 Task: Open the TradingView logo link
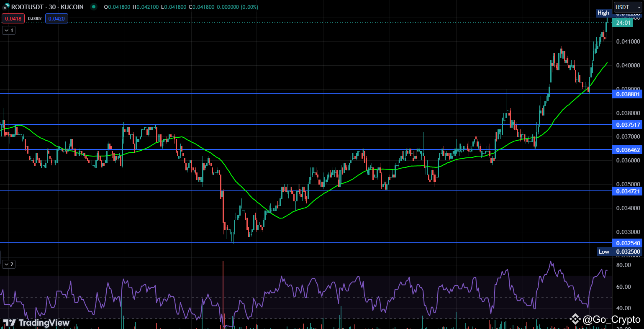coord(36,323)
